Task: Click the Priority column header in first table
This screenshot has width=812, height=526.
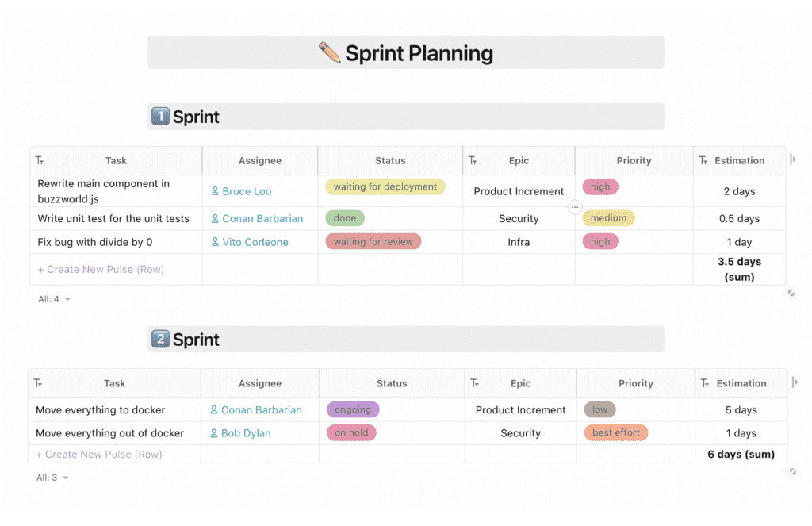Action: 634,160
